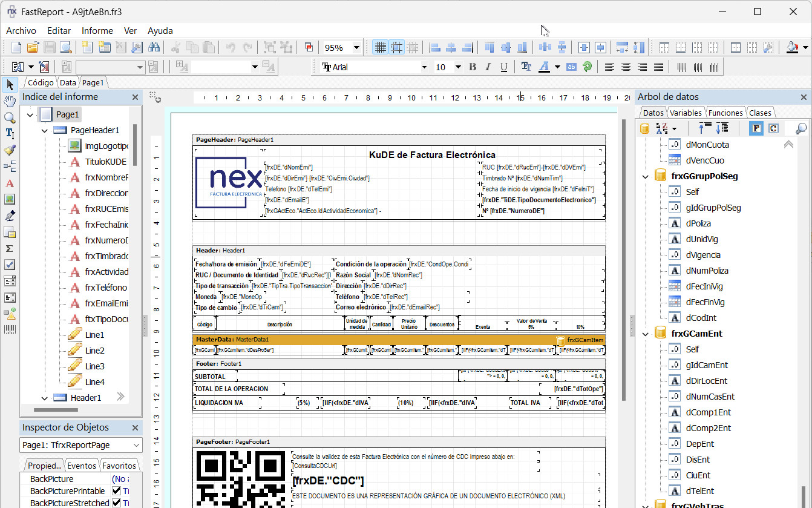This screenshot has height=508, width=812.
Task: Toggle the BackPictureStretched checkbox
Action: tap(117, 503)
